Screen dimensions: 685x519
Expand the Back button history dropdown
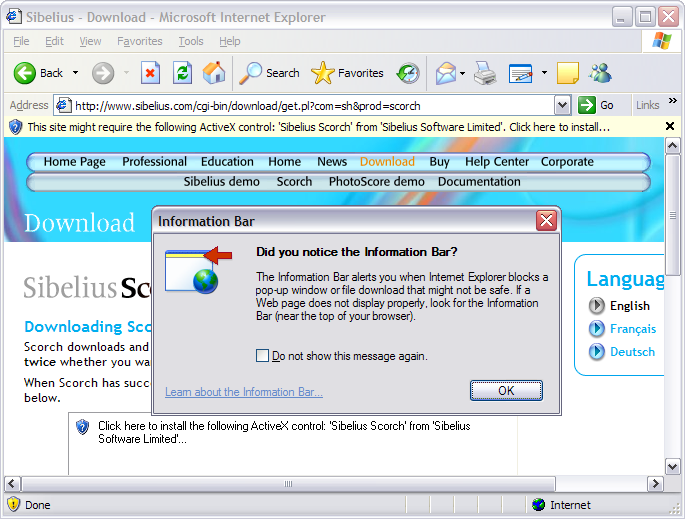click(75, 73)
